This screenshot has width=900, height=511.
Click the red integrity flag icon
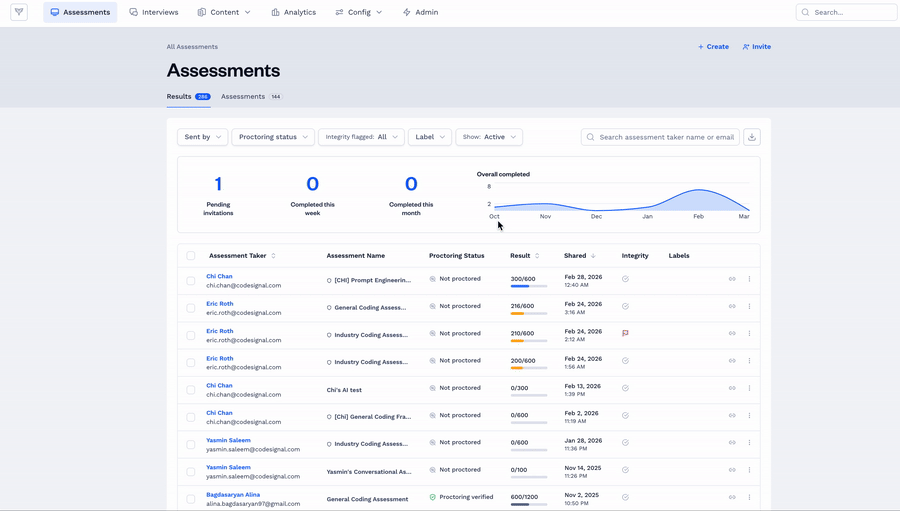(x=625, y=333)
